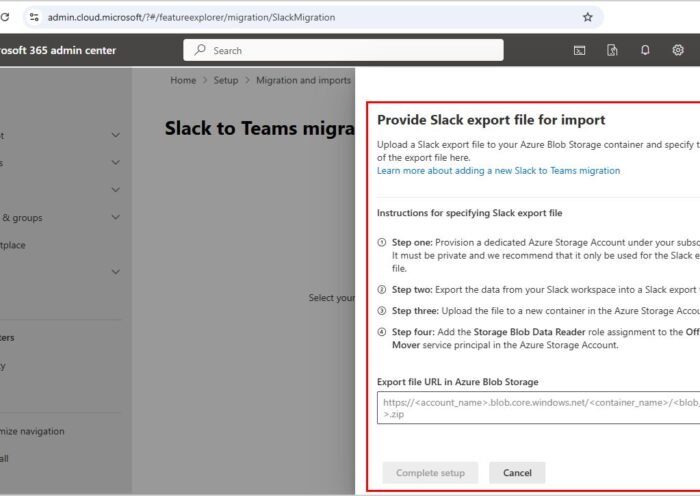Screen dimensions: 700x496
Task: Open the '& groups' sidebar item
Action: (x=22, y=218)
